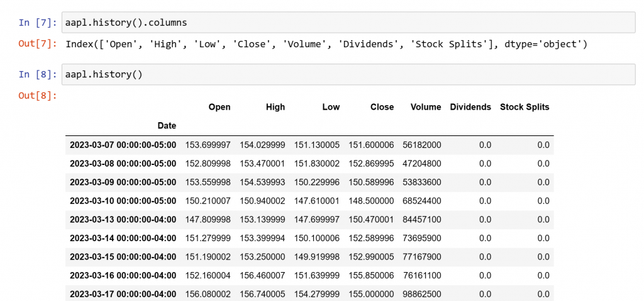Click Open value 151.279999
Viewport: 644px width, 301px height.
(x=208, y=238)
